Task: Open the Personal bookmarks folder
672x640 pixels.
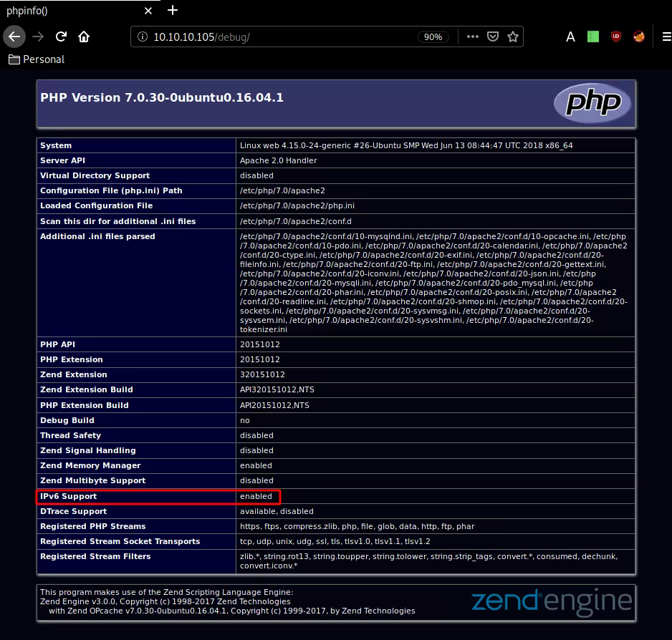Action: (x=37, y=59)
